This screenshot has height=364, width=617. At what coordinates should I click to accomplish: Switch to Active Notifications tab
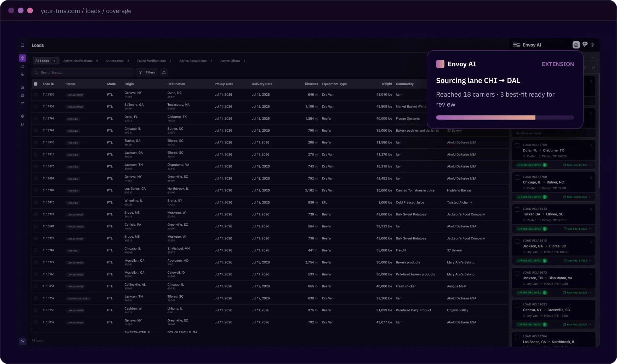[x=81, y=61]
